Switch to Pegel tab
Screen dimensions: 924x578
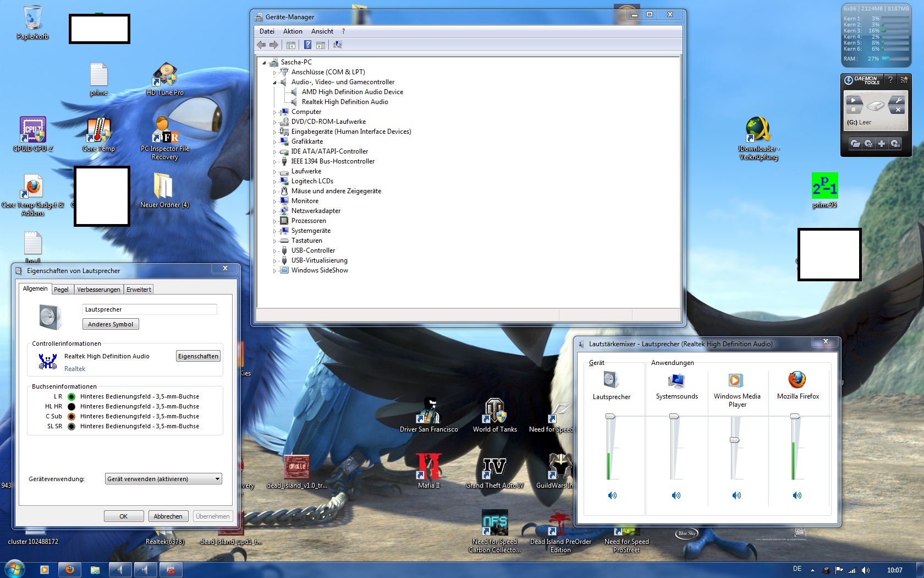[61, 290]
